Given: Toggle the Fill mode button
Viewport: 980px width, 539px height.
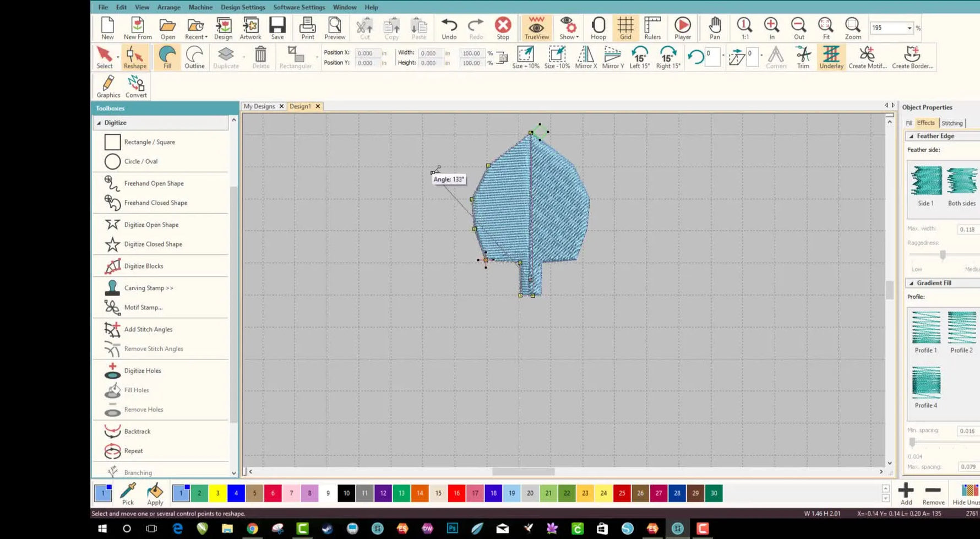Looking at the screenshot, I should 167,57.
